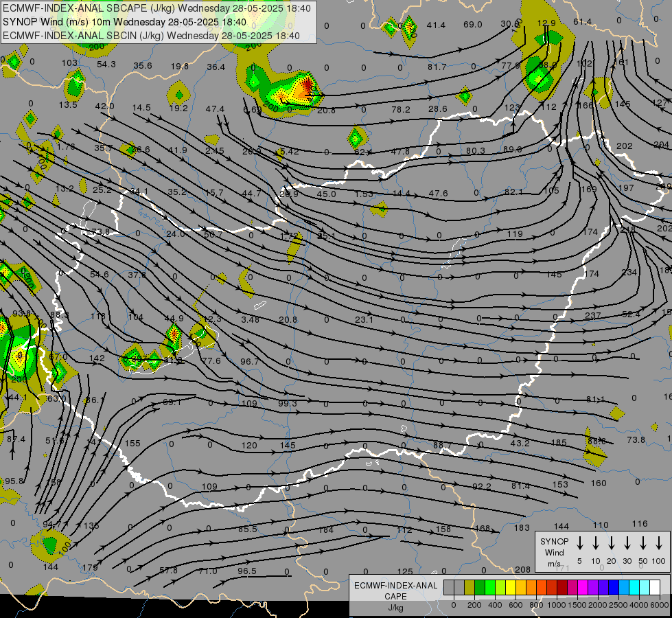The width and height of the screenshot is (672, 618).
Task: Click the 120 value on the map
Action: click(249, 445)
